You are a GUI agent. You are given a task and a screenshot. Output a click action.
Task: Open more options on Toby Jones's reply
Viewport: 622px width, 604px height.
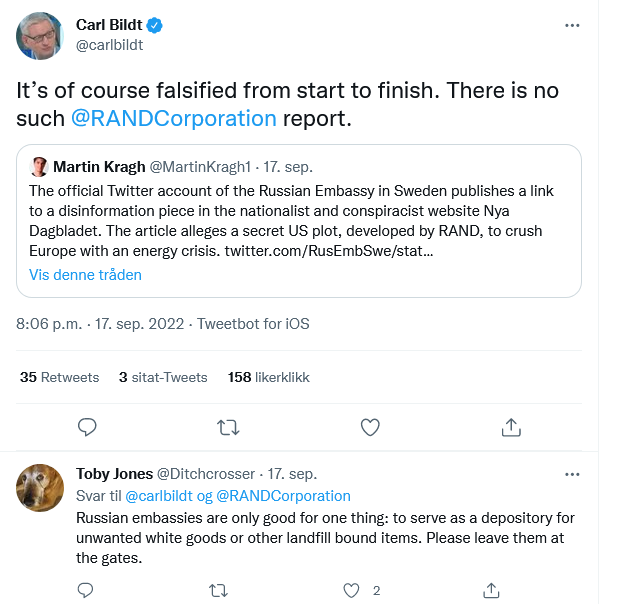pyautogui.click(x=572, y=474)
